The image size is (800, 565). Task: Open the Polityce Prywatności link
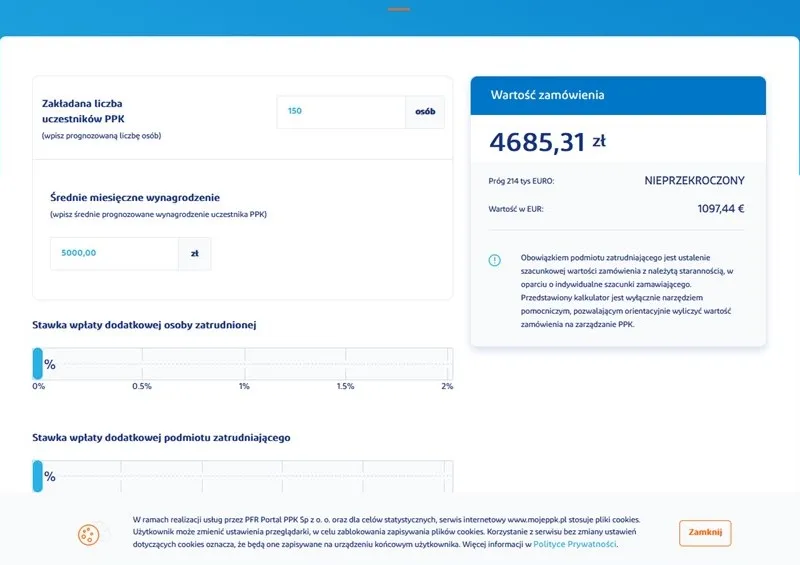(x=574, y=545)
